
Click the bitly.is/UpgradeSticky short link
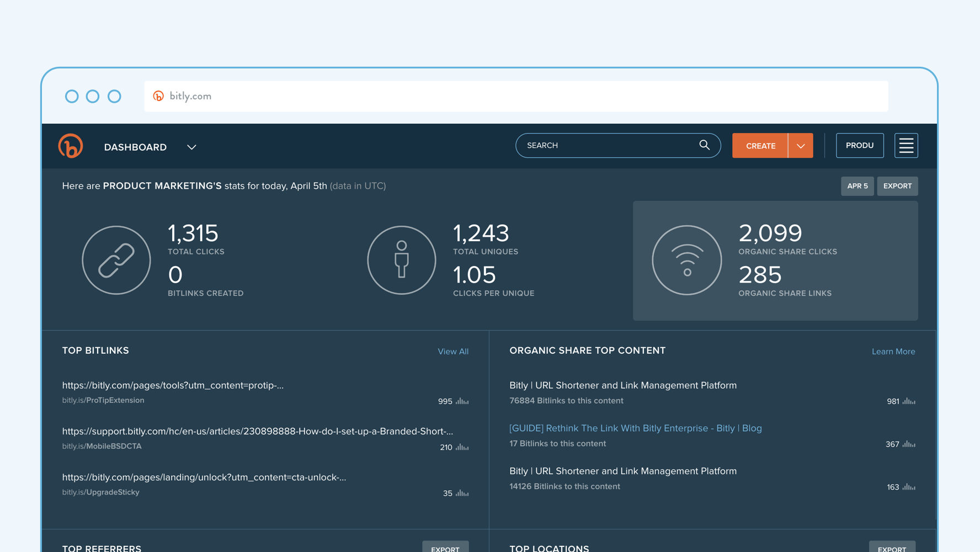click(100, 492)
